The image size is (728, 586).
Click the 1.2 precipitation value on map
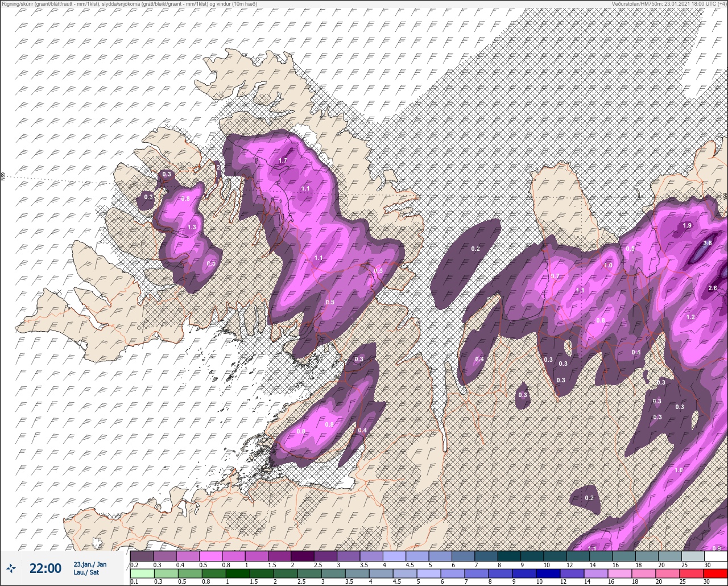pyautogui.click(x=691, y=317)
